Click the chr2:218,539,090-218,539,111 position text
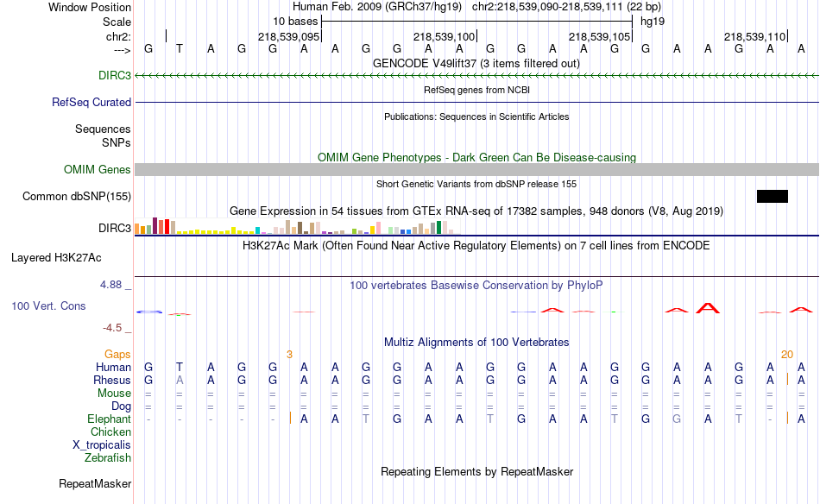This screenshot has height=504, width=820. [x=566, y=7]
